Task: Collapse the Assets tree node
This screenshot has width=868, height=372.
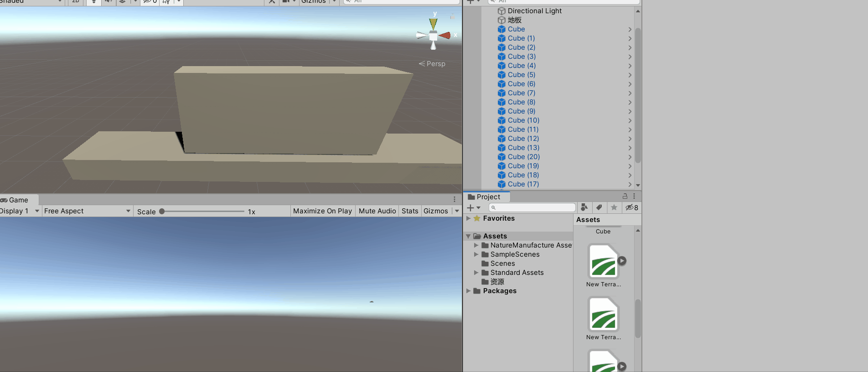Action: pyautogui.click(x=468, y=236)
